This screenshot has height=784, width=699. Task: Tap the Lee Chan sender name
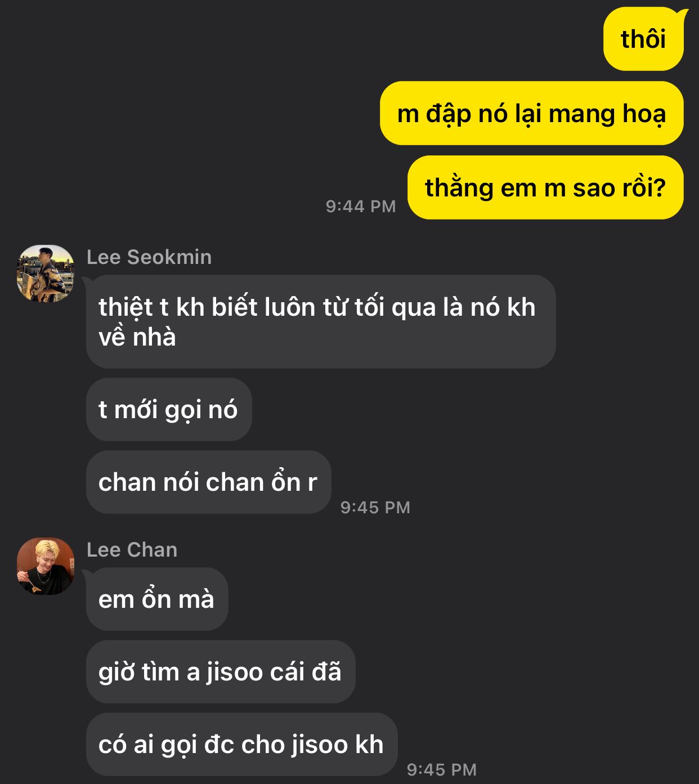pos(132,550)
